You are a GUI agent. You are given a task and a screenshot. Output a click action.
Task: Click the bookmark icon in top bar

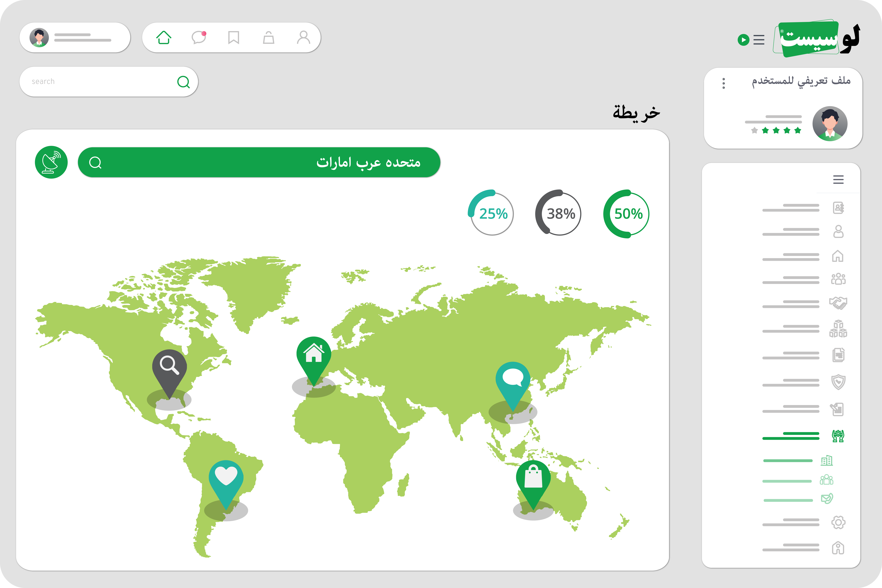point(234,37)
